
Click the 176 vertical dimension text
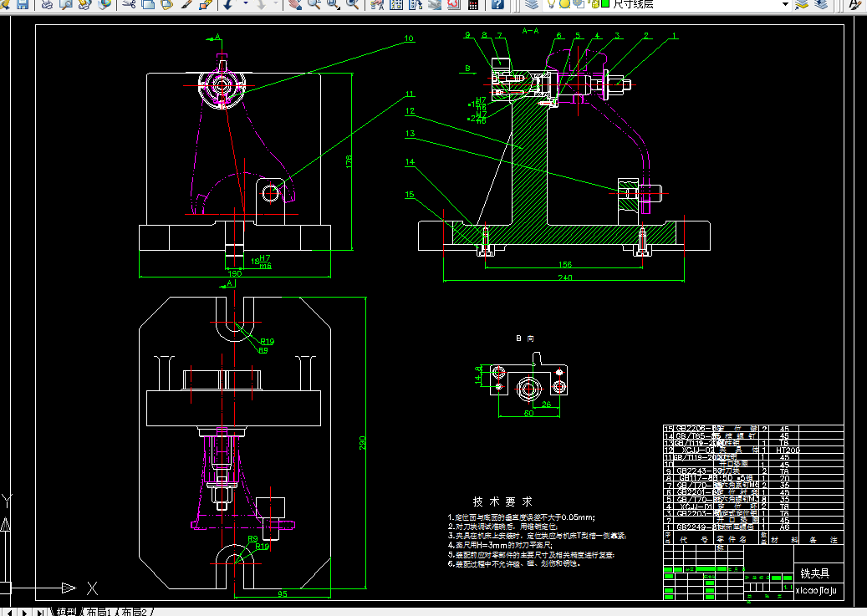pyautogui.click(x=349, y=161)
